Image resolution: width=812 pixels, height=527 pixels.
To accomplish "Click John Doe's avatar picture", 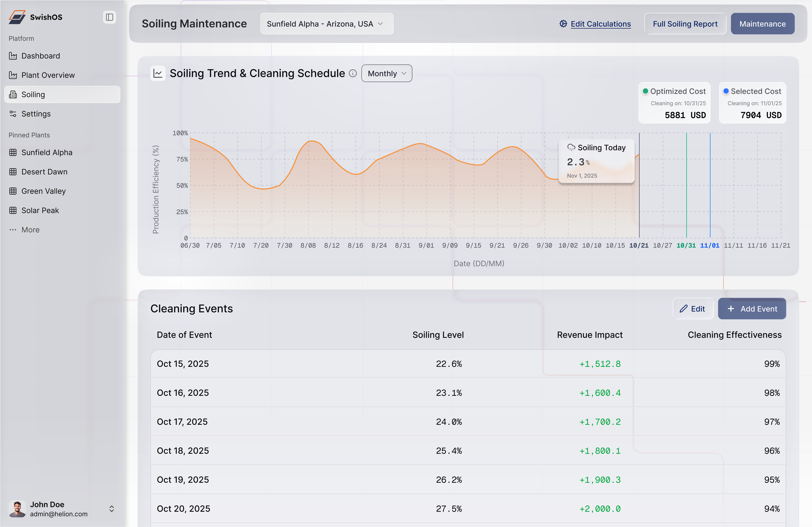I will [17, 509].
